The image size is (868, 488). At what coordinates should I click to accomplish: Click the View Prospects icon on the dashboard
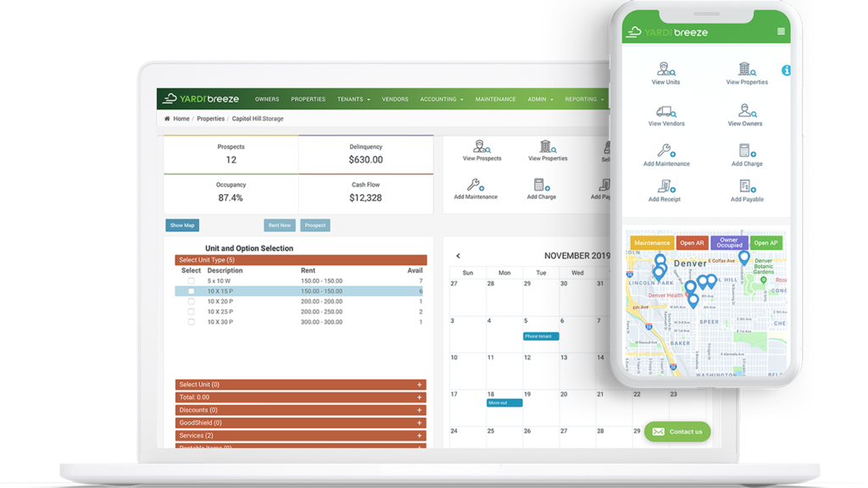click(481, 150)
